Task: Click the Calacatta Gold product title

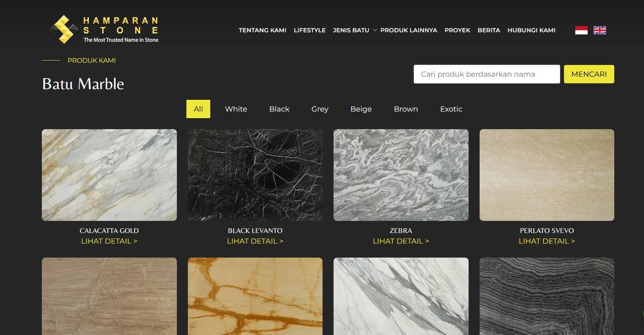Action: pos(109,231)
